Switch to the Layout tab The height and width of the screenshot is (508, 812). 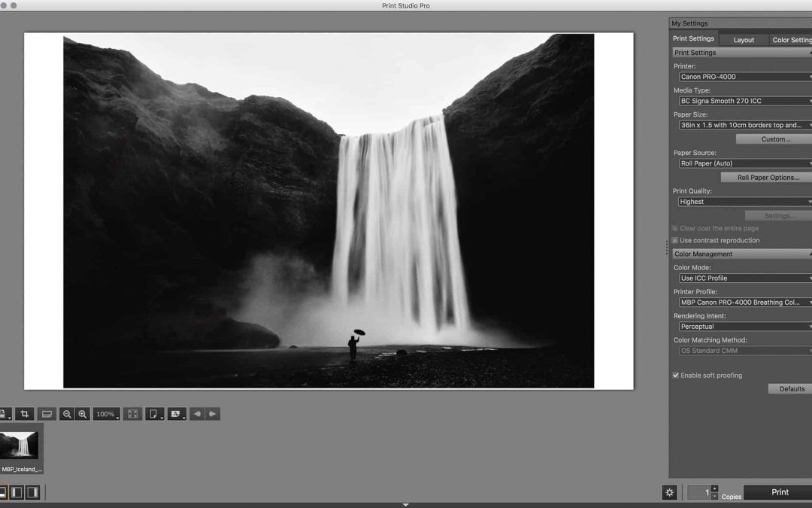[x=744, y=40]
